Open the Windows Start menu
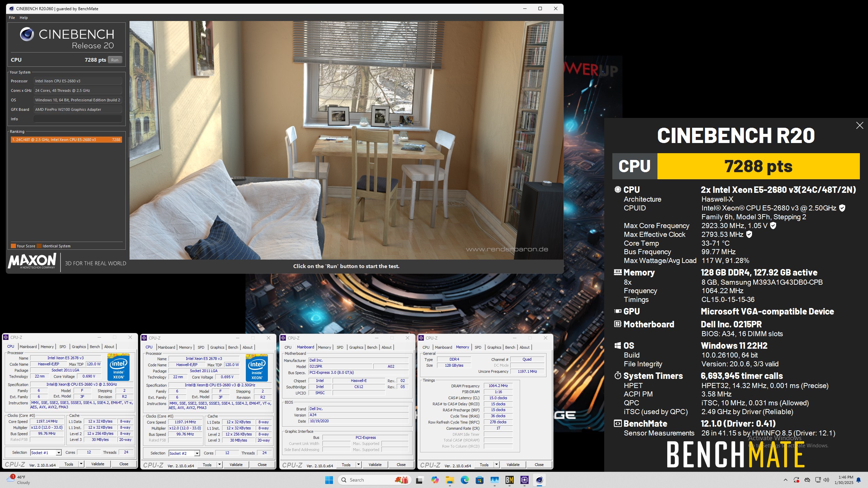This screenshot has height=488, width=868. 329,480
